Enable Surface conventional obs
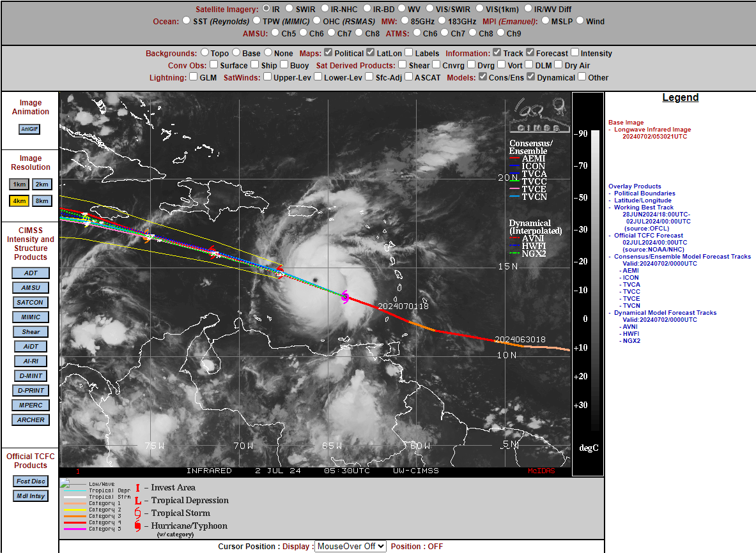 click(x=214, y=64)
